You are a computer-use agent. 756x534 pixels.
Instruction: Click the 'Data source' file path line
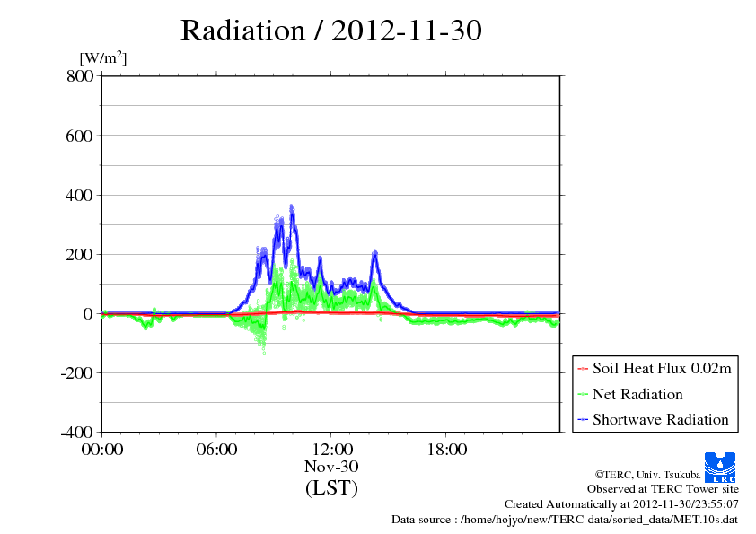pos(565,520)
